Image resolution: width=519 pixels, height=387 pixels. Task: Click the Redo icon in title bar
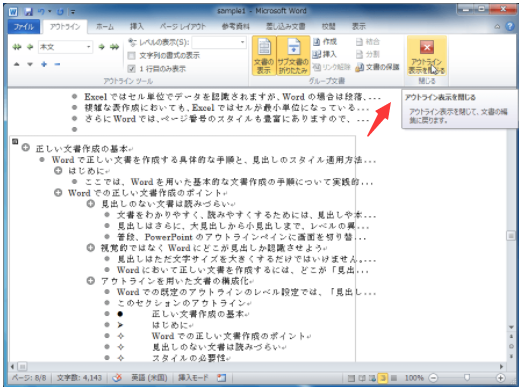tap(60, 12)
